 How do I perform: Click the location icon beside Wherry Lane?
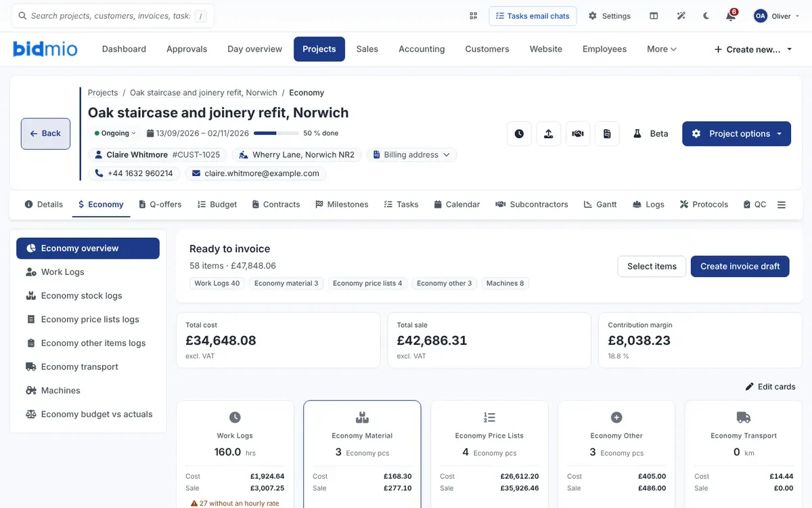[244, 154]
